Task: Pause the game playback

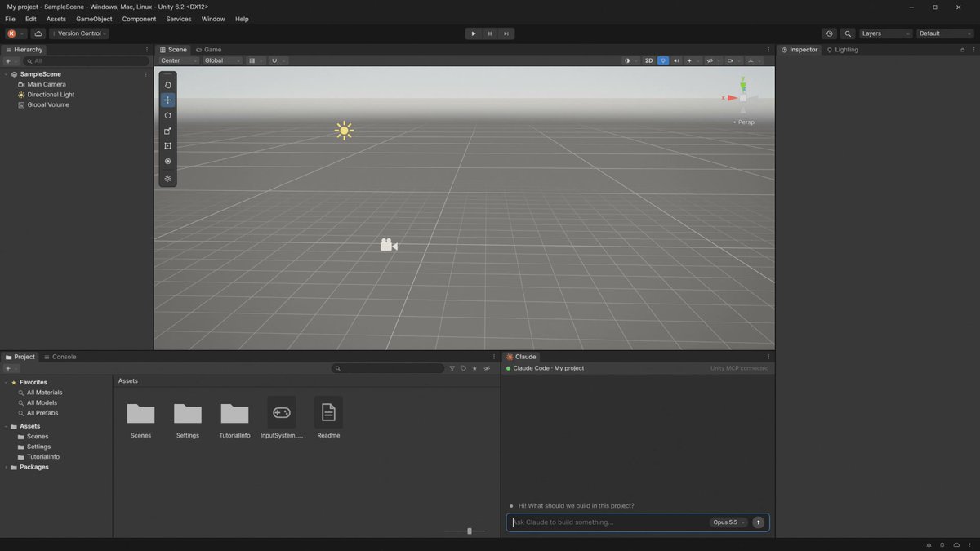Action: (x=490, y=33)
